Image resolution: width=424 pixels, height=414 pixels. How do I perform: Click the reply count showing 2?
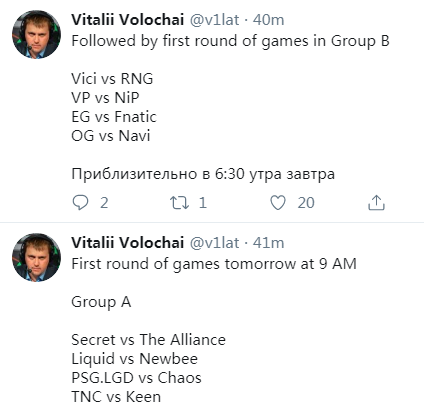(104, 203)
